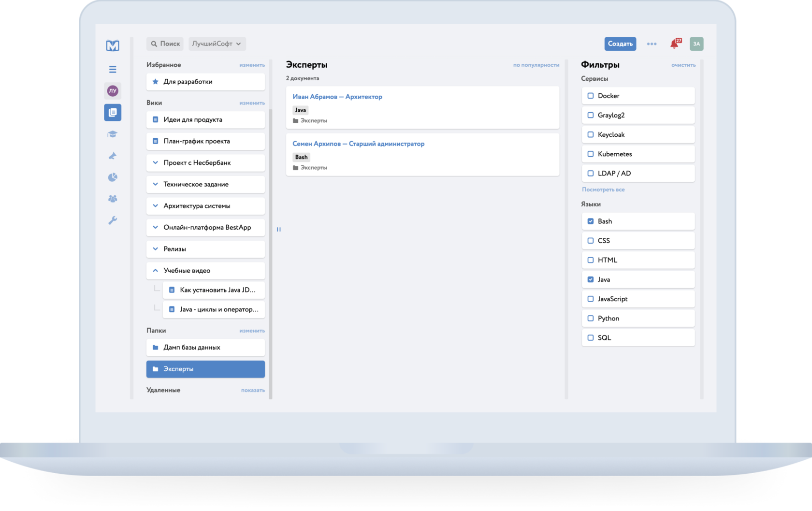Click the hamburger menu icon in sidebar
The width and height of the screenshot is (812, 511).
tap(112, 69)
